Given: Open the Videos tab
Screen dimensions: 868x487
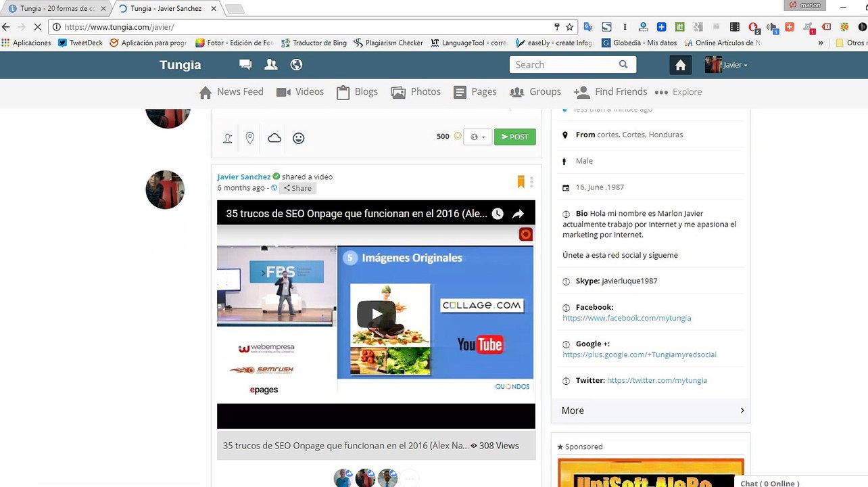Looking at the screenshot, I should (300, 92).
